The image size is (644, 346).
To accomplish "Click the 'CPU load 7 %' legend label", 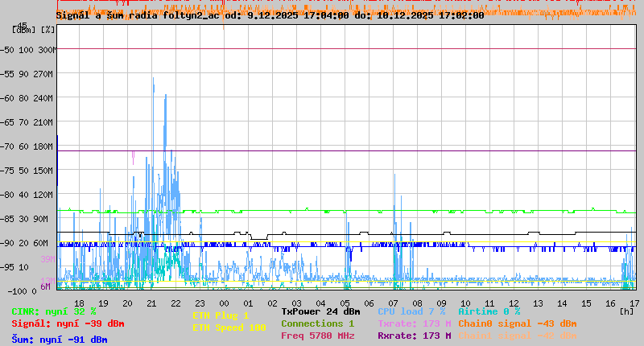I will click(411, 311).
